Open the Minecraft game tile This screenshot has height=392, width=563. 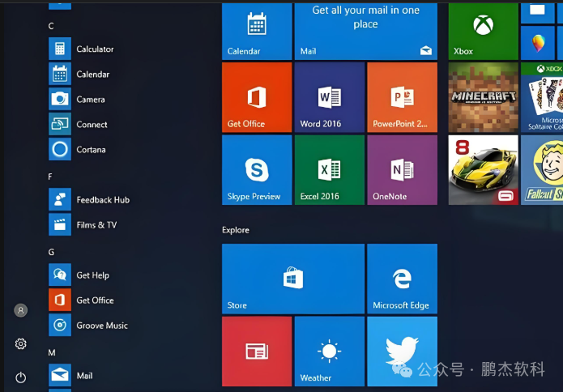pos(484,97)
